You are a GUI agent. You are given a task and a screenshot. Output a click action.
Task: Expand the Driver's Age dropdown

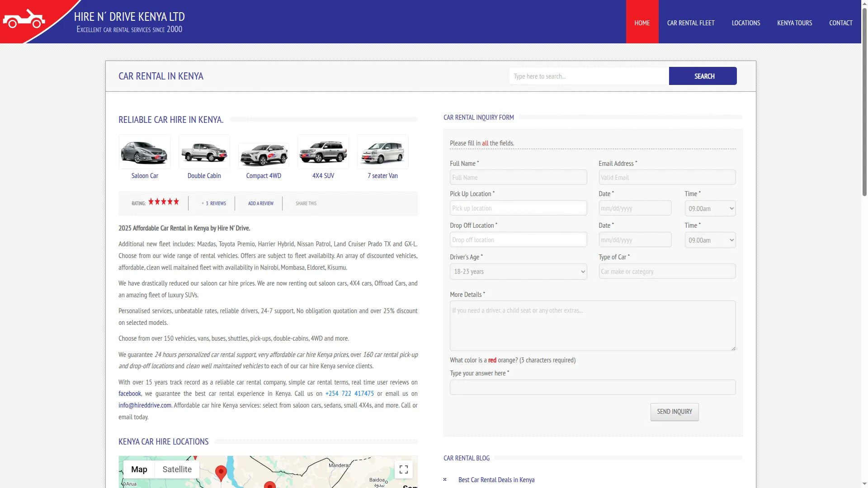pos(519,272)
